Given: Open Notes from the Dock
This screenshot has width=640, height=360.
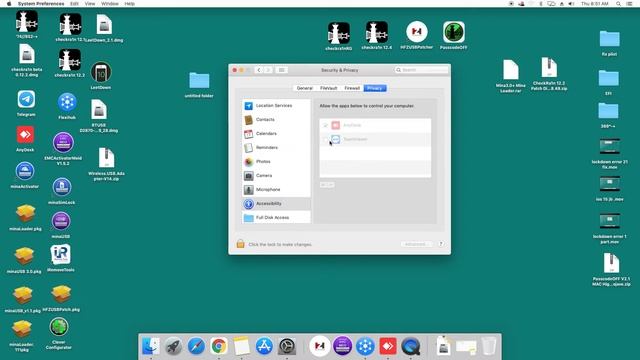Looking at the screenshot, I should [241, 347].
